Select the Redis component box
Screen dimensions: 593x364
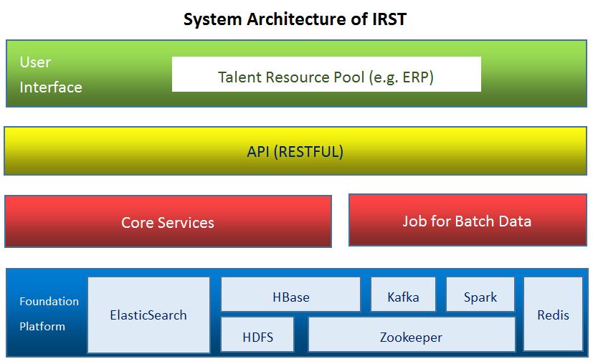[553, 315]
